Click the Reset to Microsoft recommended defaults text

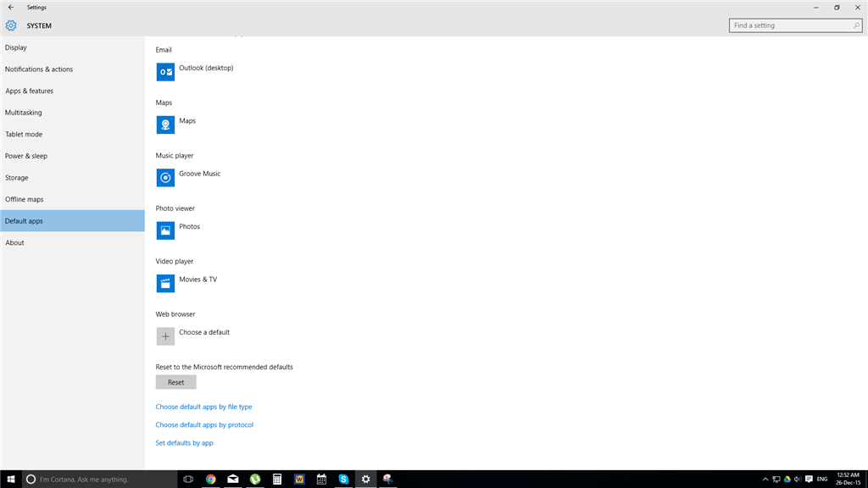224,367
